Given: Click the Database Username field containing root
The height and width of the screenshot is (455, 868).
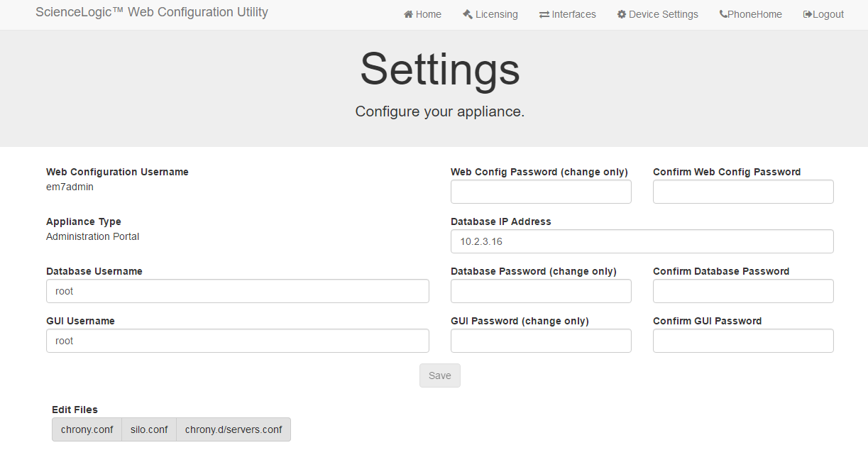Looking at the screenshot, I should tap(237, 291).
